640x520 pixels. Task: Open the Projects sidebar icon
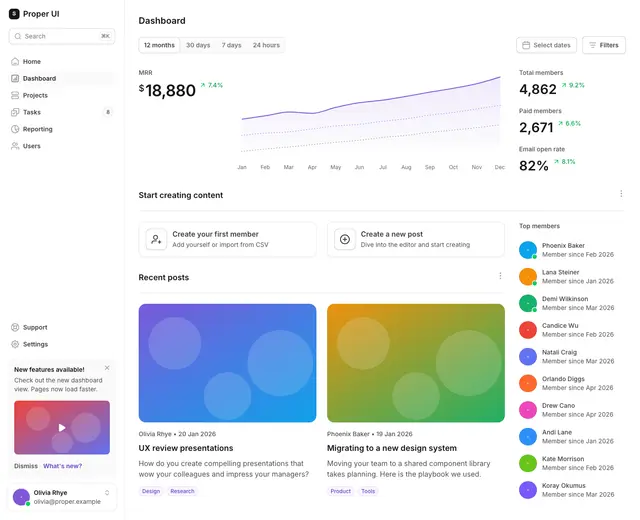15,95
